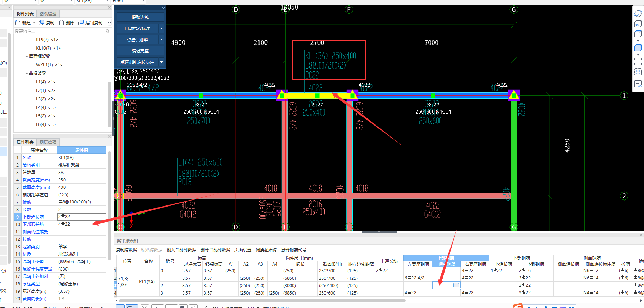Click the ellipsis button in span-middle rebar cell
The width and height of the screenshot is (644, 308).
coord(456,285)
